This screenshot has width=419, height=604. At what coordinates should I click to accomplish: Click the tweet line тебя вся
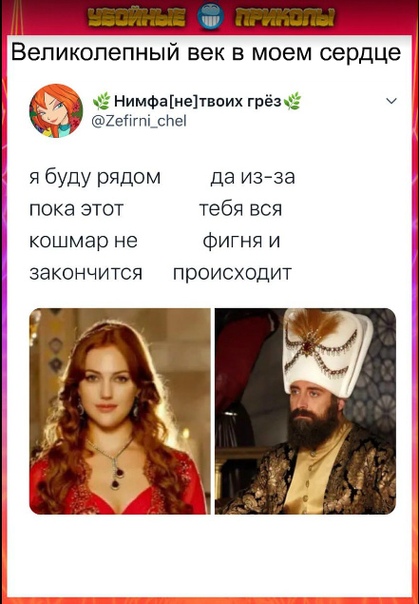coord(241,209)
